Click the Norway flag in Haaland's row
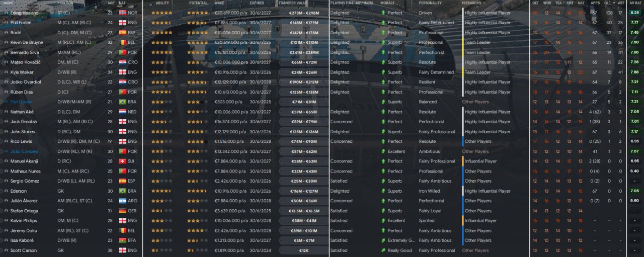This screenshot has width=644, height=257. (x=122, y=13)
